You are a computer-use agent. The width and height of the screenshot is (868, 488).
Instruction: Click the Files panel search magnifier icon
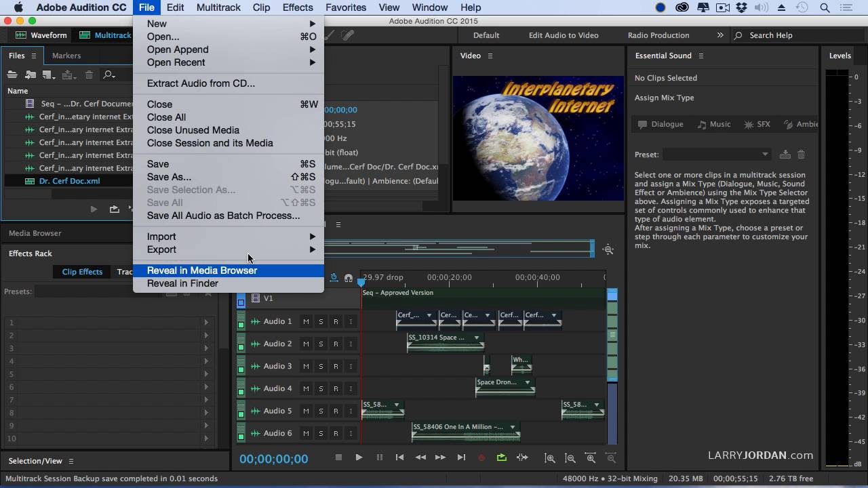pyautogui.click(x=108, y=75)
